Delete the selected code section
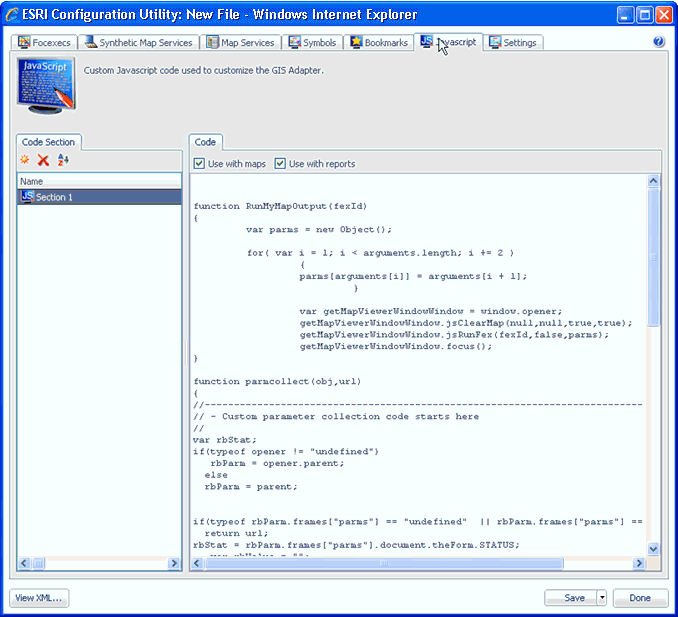This screenshot has height=617, width=678. (43, 160)
